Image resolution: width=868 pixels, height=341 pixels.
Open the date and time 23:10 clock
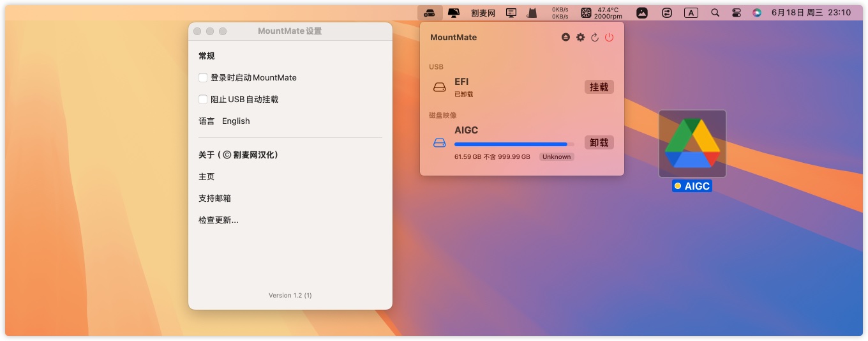coord(811,13)
